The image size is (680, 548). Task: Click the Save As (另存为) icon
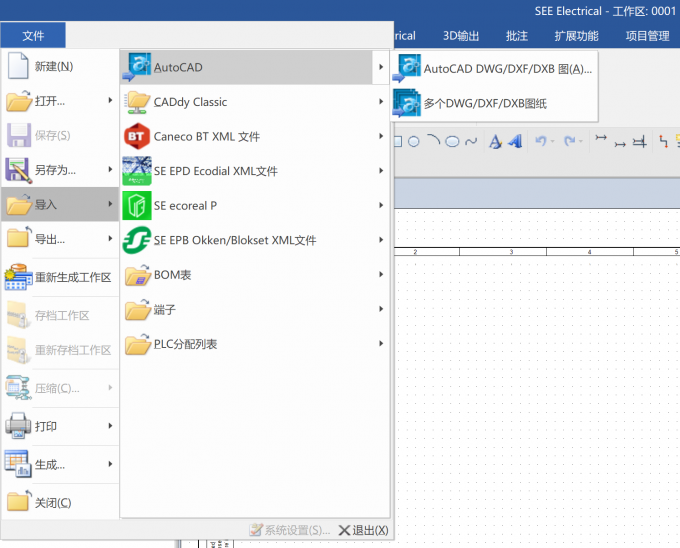(x=18, y=170)
